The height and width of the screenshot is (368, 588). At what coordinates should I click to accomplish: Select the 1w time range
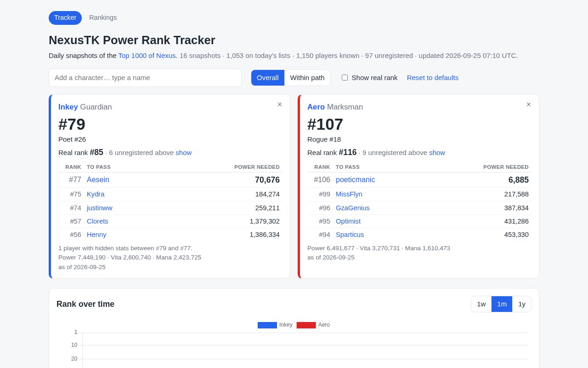click(x=481, y=304)
